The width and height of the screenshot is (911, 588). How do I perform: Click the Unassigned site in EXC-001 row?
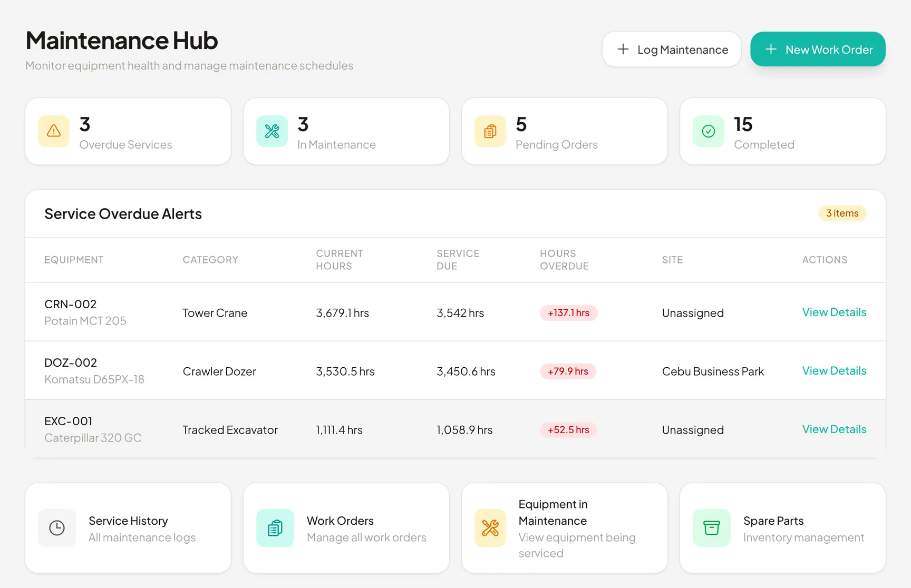[693, 430]
